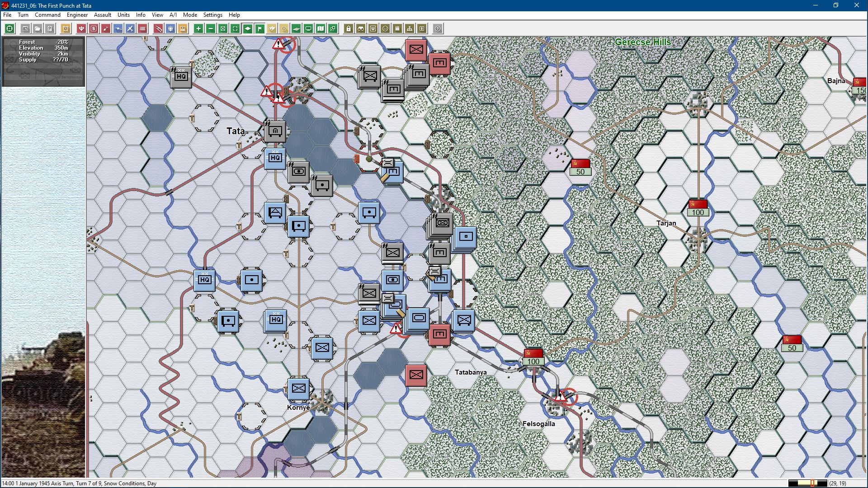Select the red infantry unit south of Tatabanya road
Viewport: 868px width, 488px height.
pyautogui.click(x=416, y=375)
